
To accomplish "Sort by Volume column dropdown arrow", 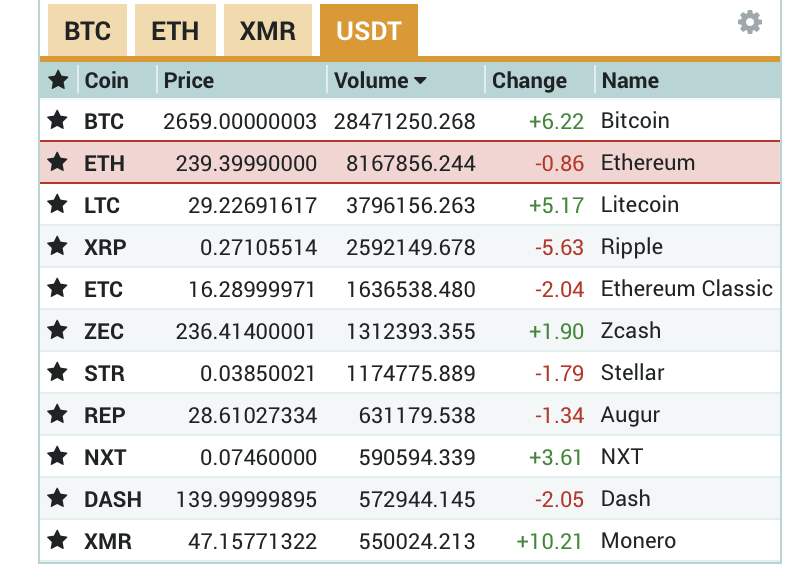I will click(x=420, y=81).
